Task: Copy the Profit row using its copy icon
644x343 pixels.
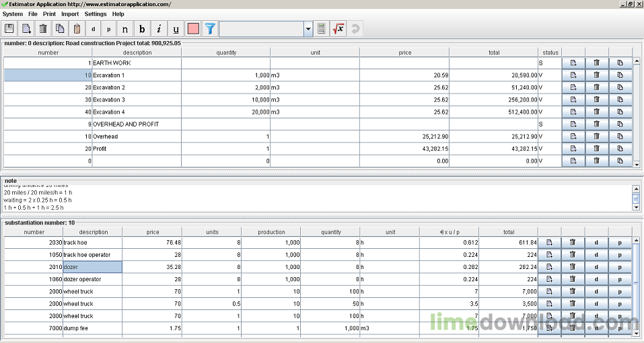Action: 620,149
